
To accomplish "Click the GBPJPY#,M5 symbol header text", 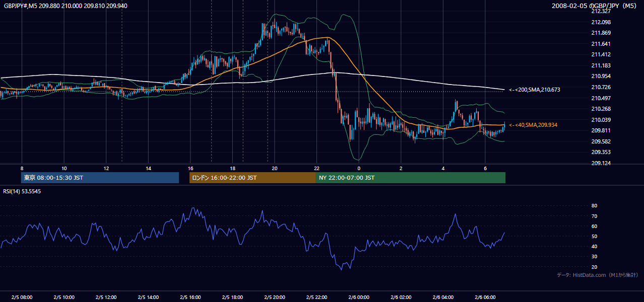I will (x=20, y=6).
